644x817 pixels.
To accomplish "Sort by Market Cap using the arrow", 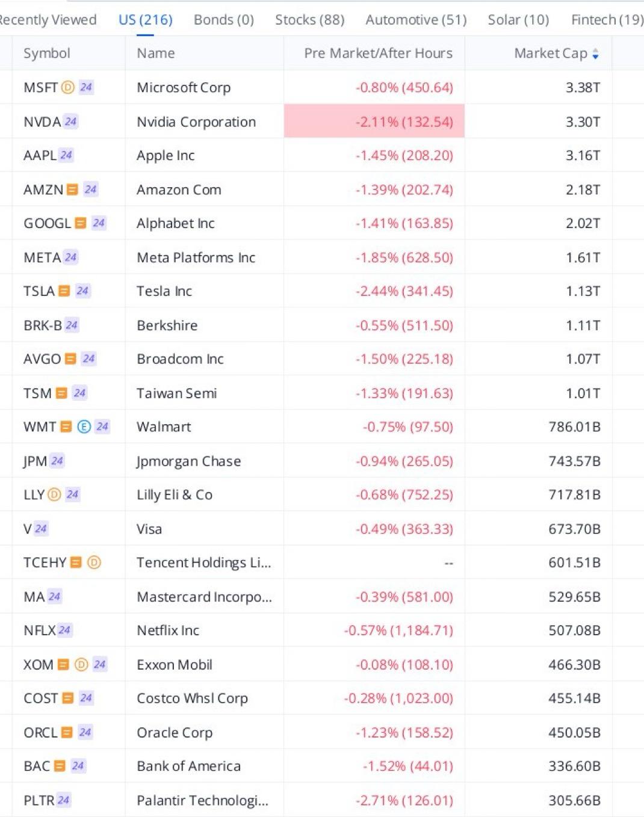I will (595, 54).
